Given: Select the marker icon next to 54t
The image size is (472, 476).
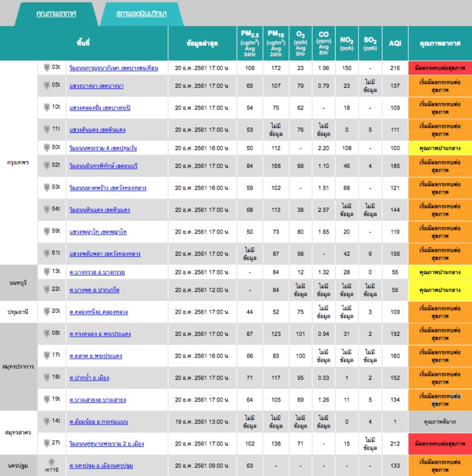Looking at the screenshot, I should point(46,209).
